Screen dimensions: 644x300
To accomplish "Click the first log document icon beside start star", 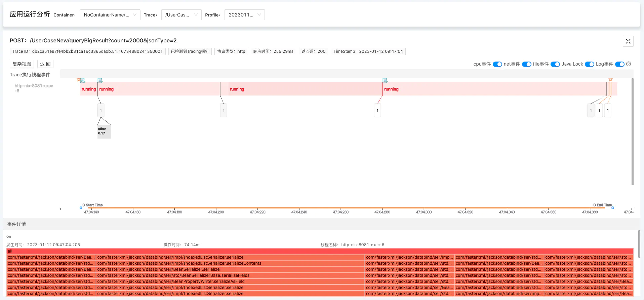I will (x=83, y=81).
